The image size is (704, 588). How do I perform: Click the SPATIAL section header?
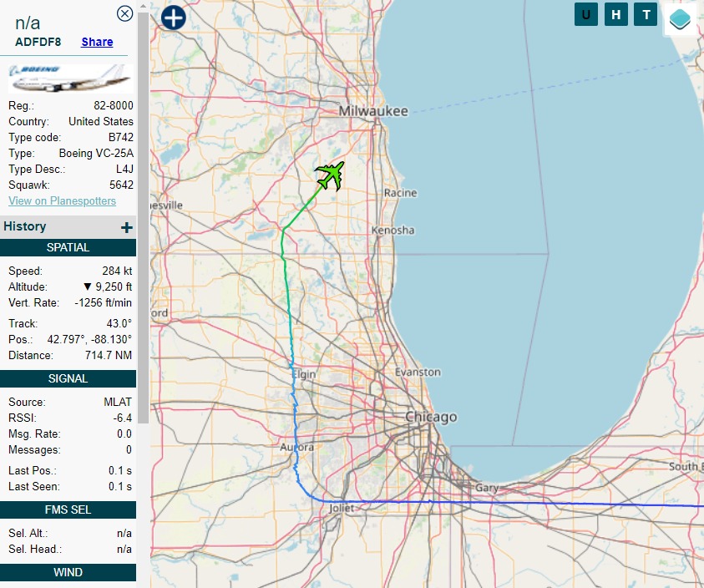coord(68,247)
